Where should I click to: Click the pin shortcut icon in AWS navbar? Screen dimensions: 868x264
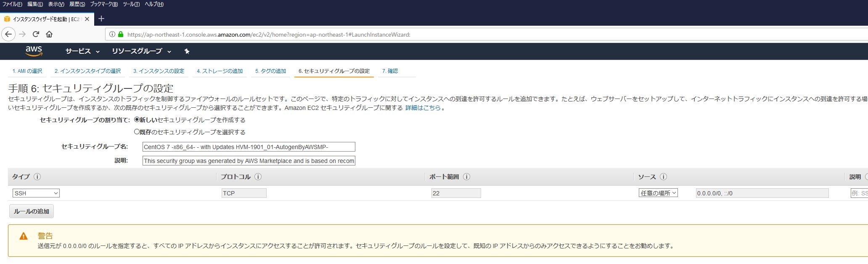point(187,51)
